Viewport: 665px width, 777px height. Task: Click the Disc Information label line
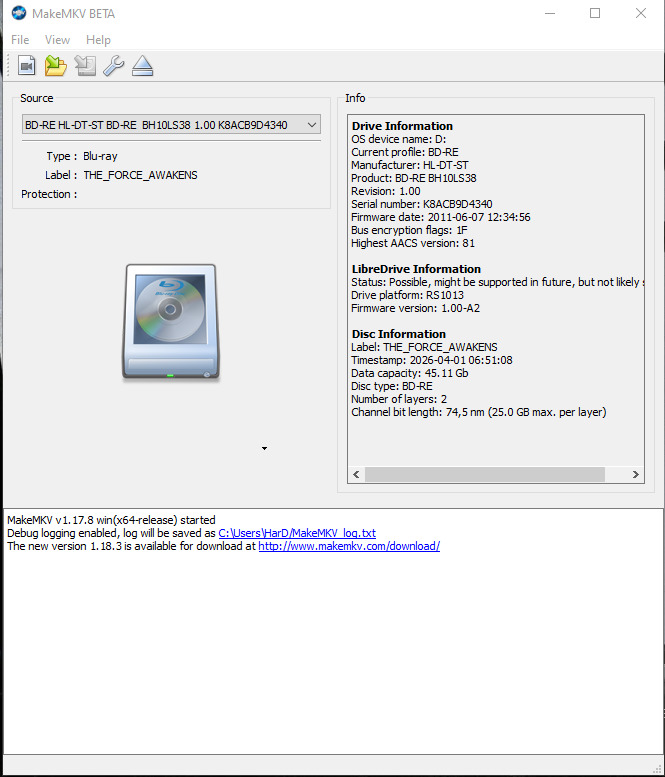[424, 347]
